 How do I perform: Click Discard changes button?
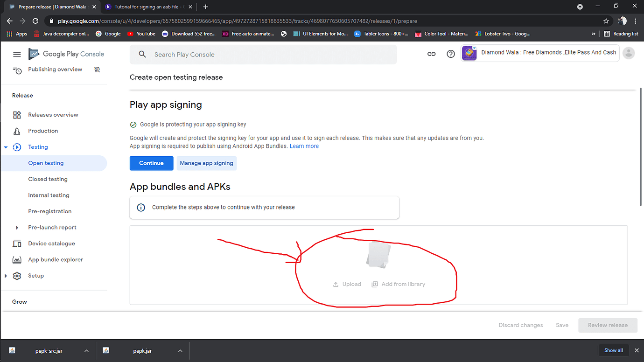coord(521,325)
